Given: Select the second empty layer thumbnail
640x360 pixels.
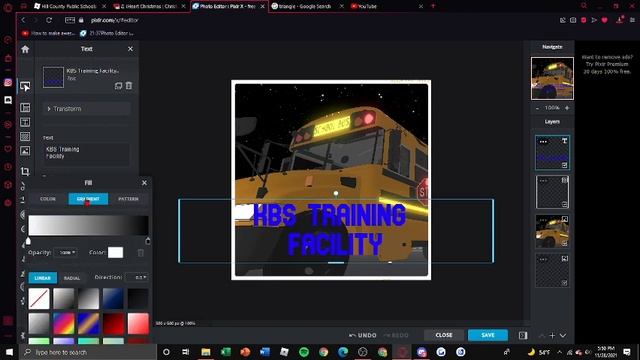Looking at the screenshot, I should click(552, 192).
